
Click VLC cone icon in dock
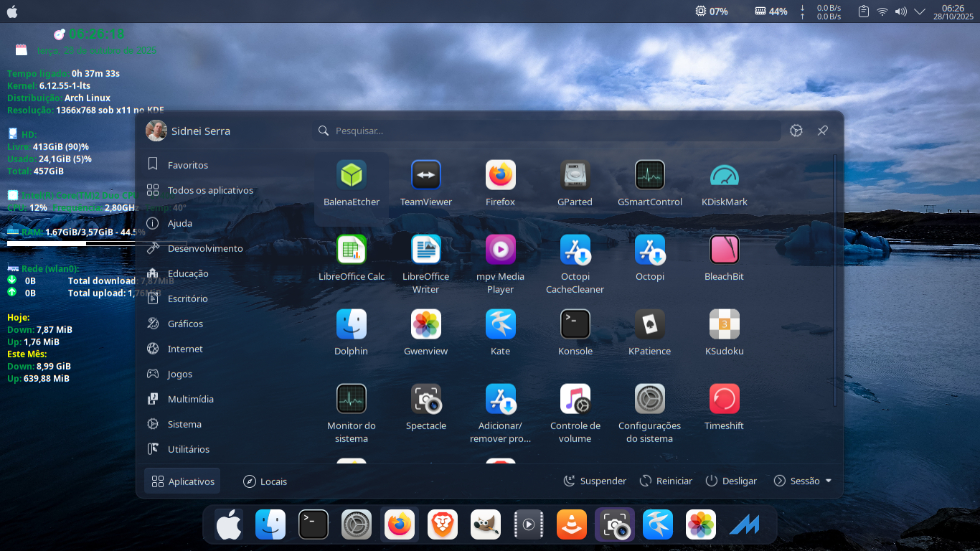572,525
